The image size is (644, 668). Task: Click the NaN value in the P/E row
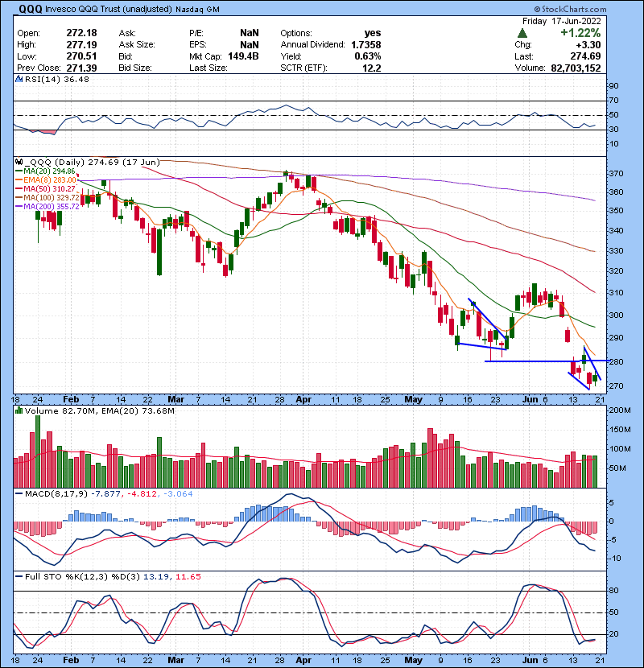coord(250,33)
